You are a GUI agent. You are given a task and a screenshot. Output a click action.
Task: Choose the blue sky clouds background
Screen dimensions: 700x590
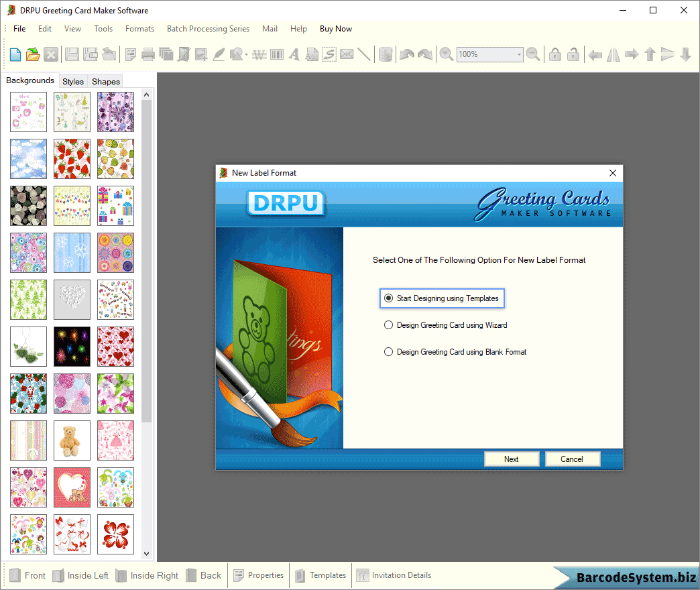click(28, 159)
